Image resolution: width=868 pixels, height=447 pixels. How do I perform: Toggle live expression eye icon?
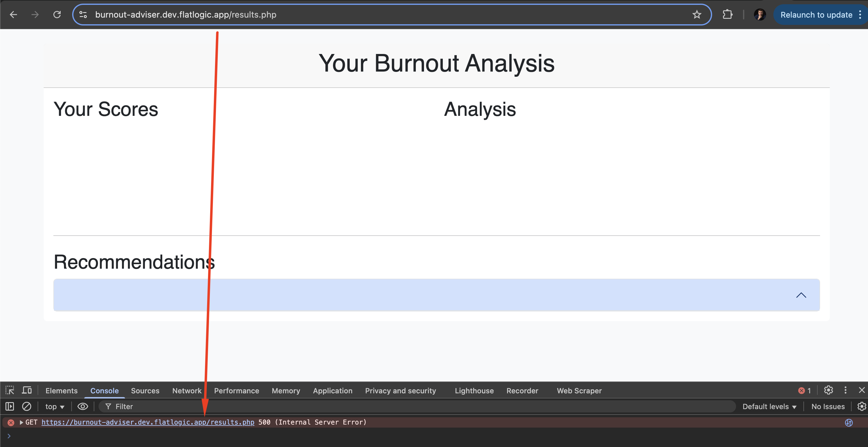82,406
